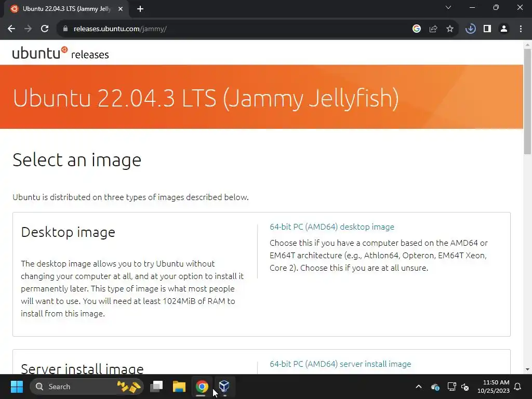532x399 pixels.
Task: Click the taskbar Search box
Action: pos(87,387)
